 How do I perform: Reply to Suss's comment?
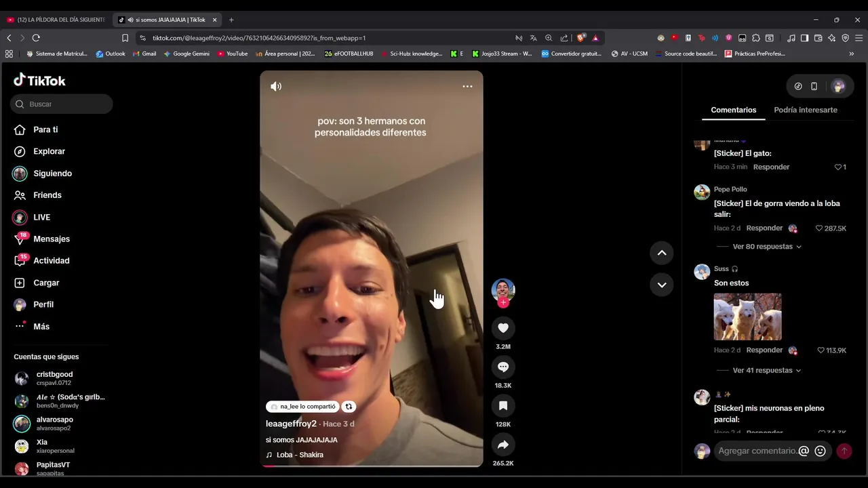764,350
